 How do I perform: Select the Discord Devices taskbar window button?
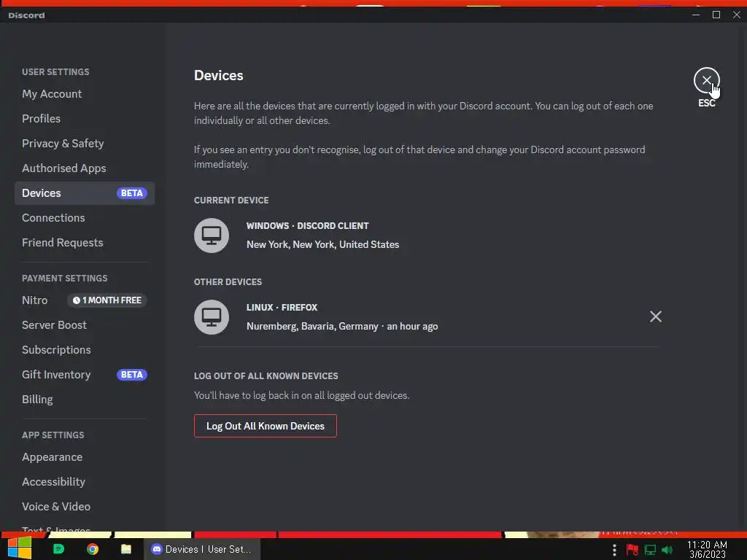pos(202,549)
